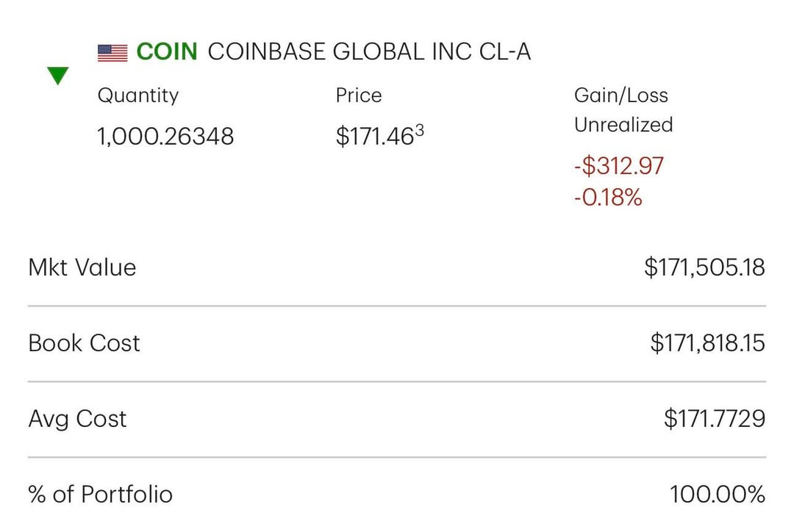Screen dimensions: 794x532
Task: Tap the $171.46 price value
Action: coord(373,137)
